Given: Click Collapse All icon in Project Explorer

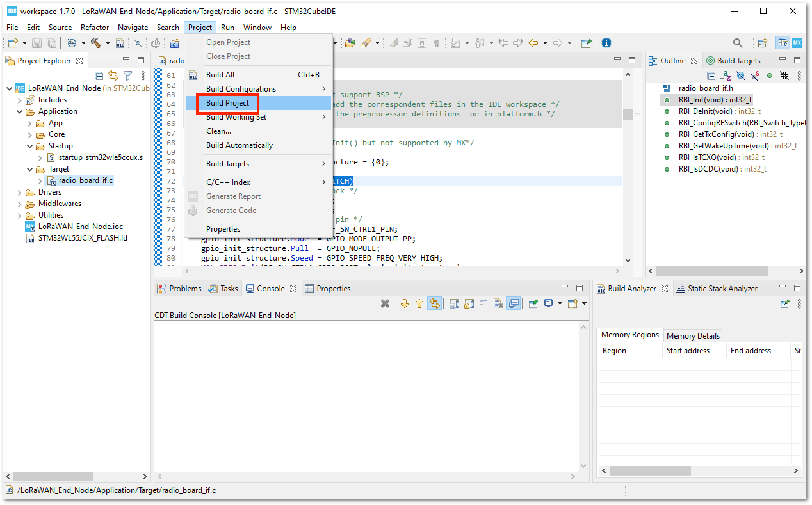Looking at the screenshot, I should point(99,76).
